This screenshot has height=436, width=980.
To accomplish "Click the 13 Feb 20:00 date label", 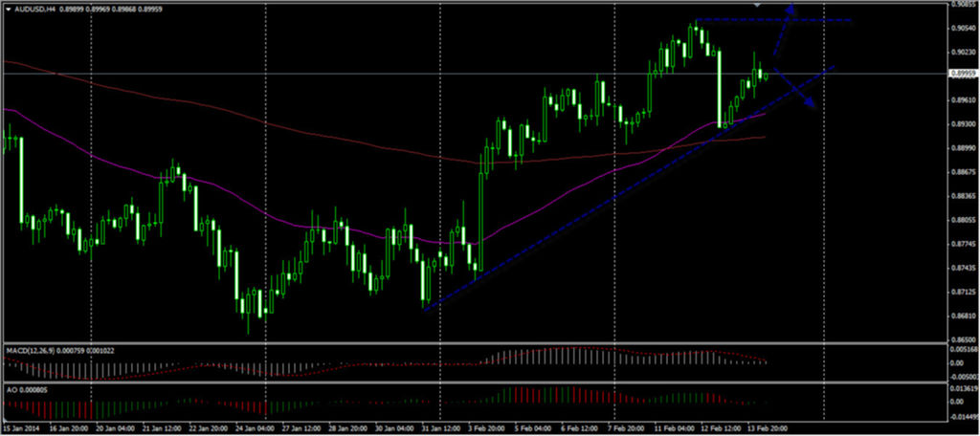I will (767, 428).
